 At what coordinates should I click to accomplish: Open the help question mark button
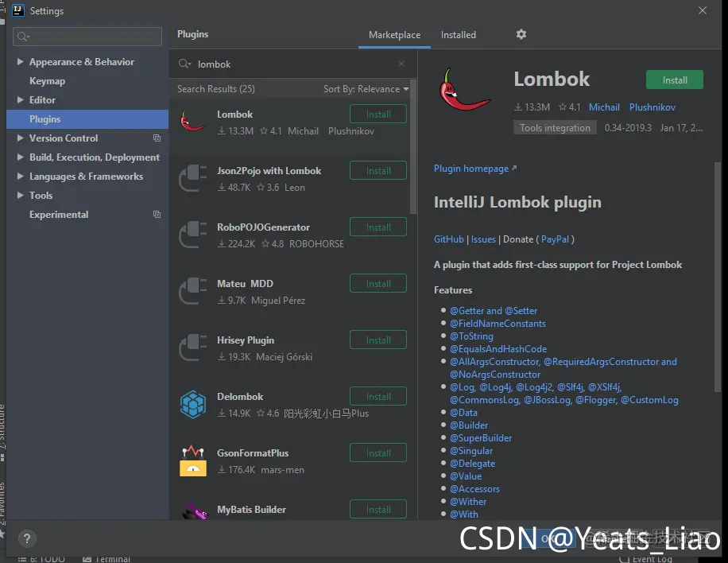[27, 538]
